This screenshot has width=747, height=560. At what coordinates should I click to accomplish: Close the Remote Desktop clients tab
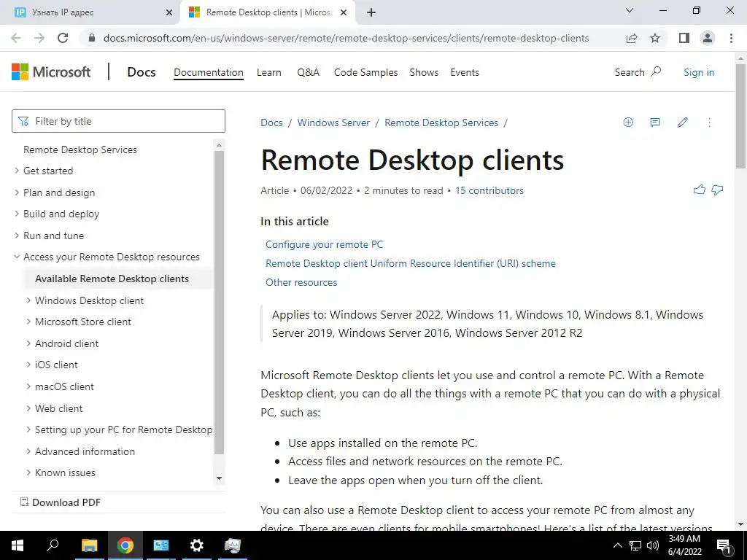[344, 12]
